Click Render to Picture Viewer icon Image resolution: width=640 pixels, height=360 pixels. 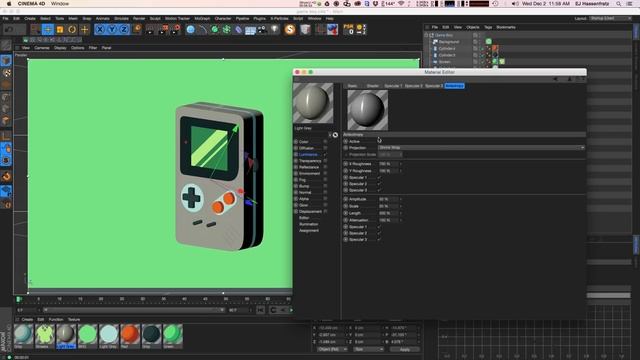163,29
